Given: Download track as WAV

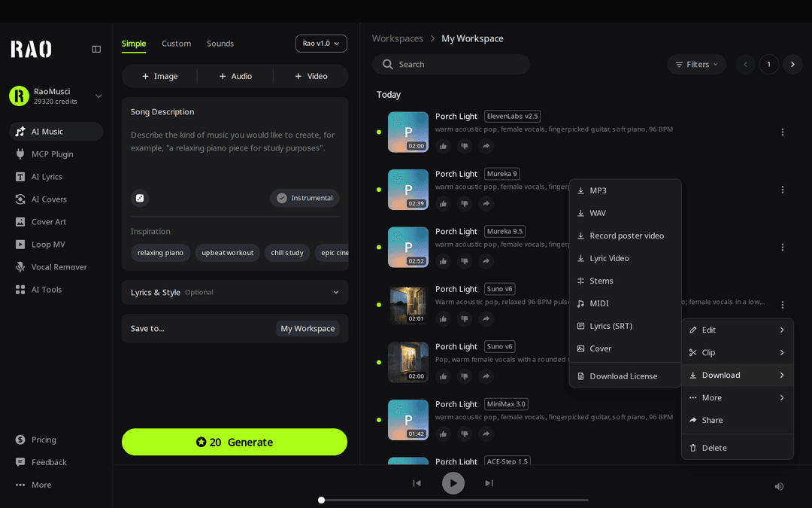Looking at the screenshot, I should (625, 213).
